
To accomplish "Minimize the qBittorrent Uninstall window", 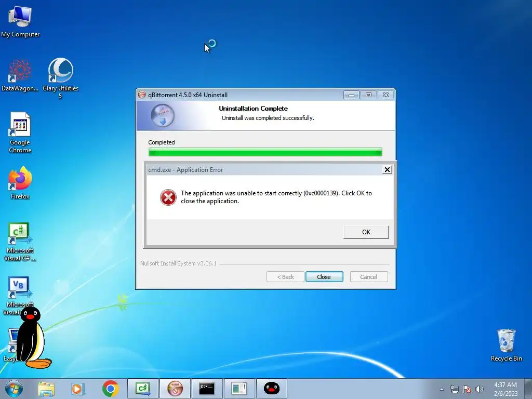I will click(351, 95).
